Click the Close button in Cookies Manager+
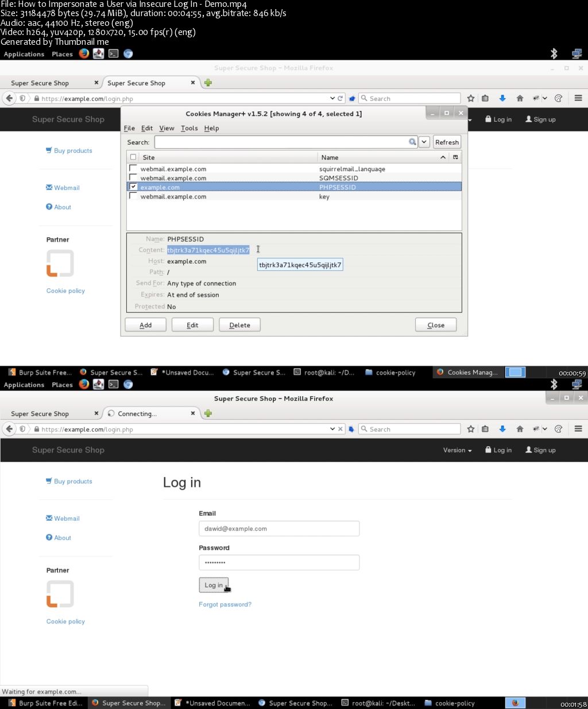Viewport: 588px width, 709px height. (x=436, y=325)
